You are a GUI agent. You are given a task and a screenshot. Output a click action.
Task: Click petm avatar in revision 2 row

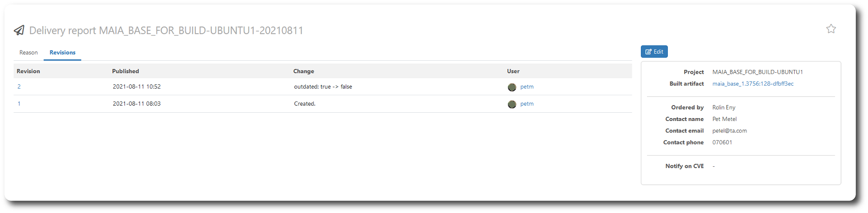click(x=512, y=87)
